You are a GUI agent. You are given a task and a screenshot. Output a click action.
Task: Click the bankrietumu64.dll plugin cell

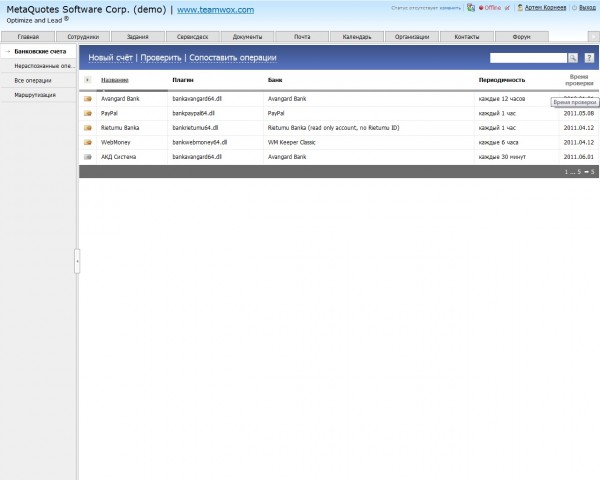pyautogui.click(x=195, y=128)
